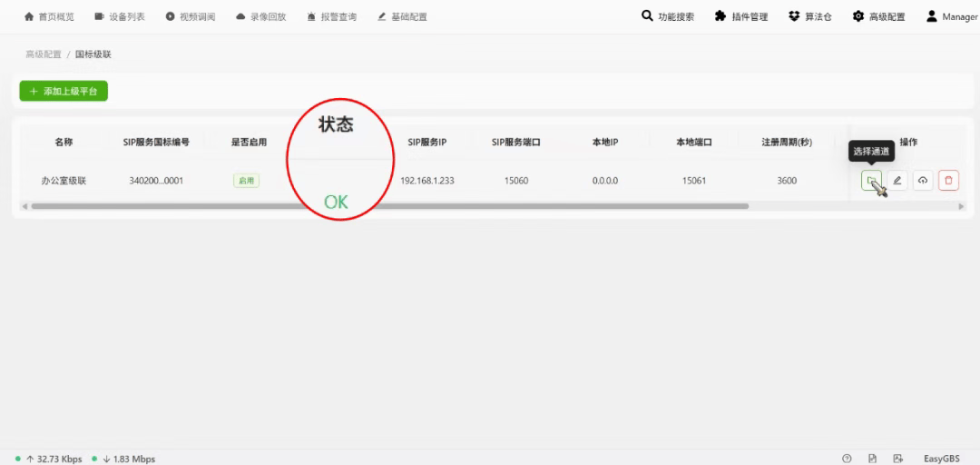The width and height of the screenshot is (980, 465).
Task: Open 插件管理 plugin management
Action: (741, 16)
